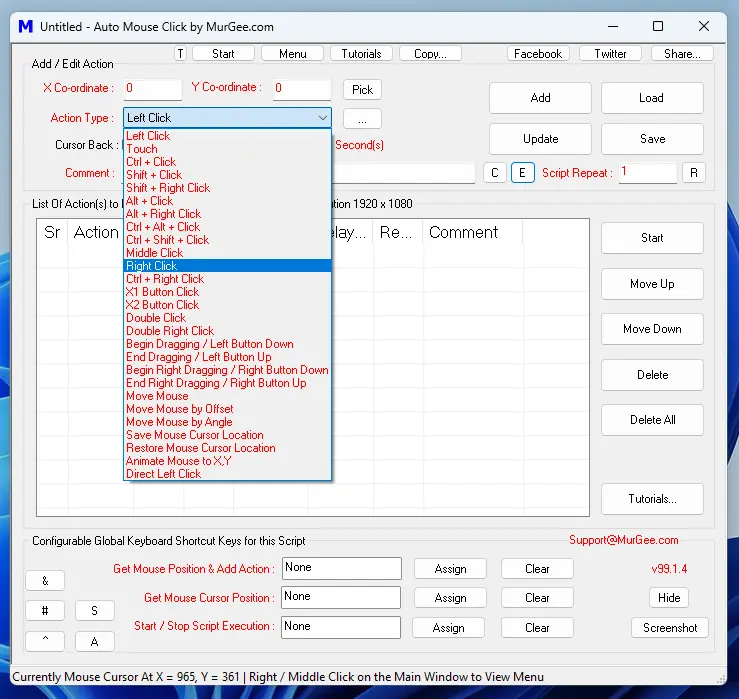Select X1 Button Click option
The width and height of the screenshot is (739, 699).
pyautogui.click(x=227, y=292)
